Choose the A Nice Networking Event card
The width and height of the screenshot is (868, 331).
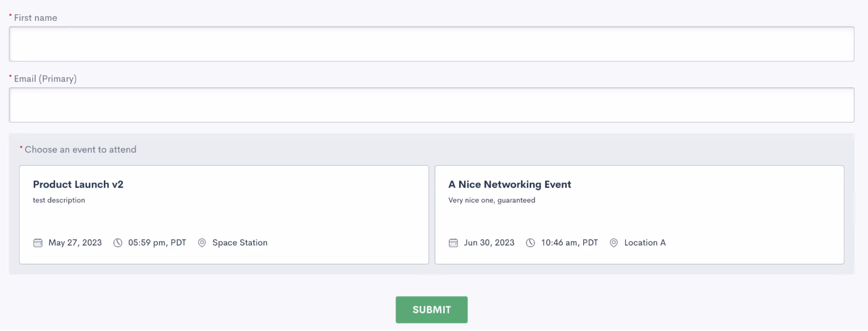pos(639,215)
